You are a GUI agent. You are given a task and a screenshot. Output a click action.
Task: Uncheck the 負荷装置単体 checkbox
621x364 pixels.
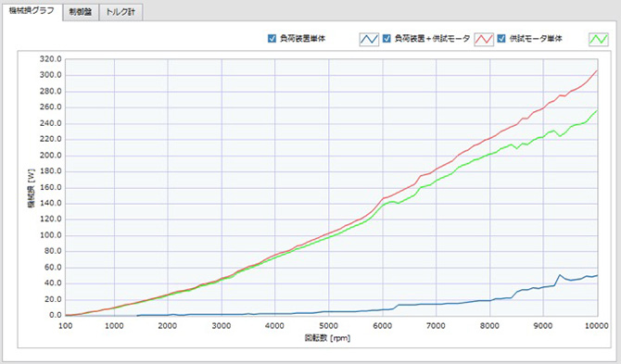(x=272, y=38)
